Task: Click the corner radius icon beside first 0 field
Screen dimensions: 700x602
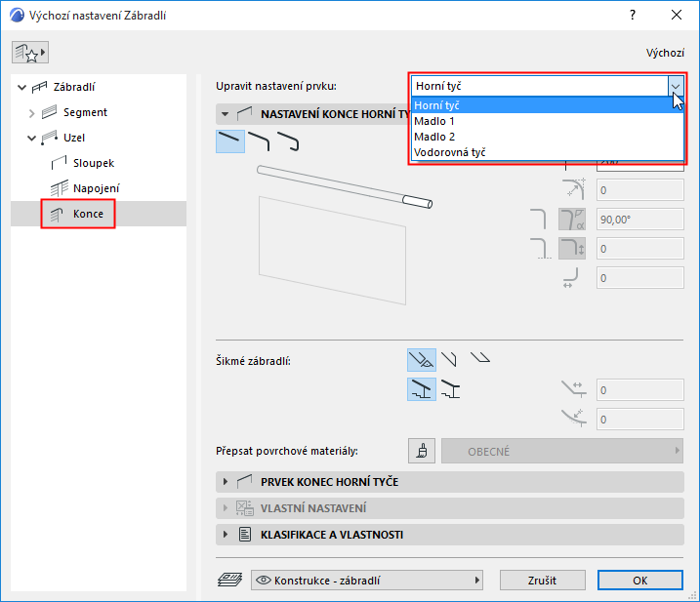Action: click(x=574, y=189)
